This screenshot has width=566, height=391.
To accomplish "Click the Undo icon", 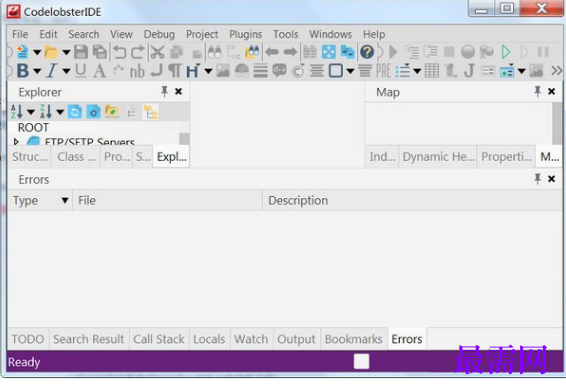I will pos(119,52).
